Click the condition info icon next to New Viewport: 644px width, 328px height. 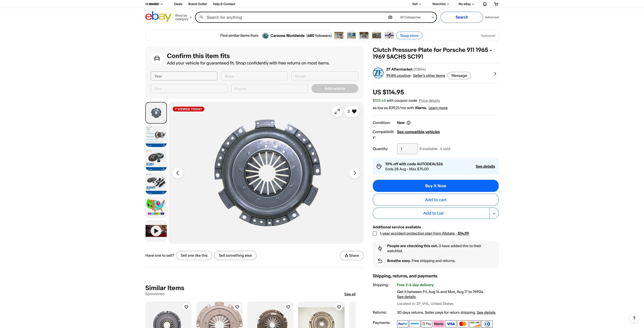tap(409, 123)
